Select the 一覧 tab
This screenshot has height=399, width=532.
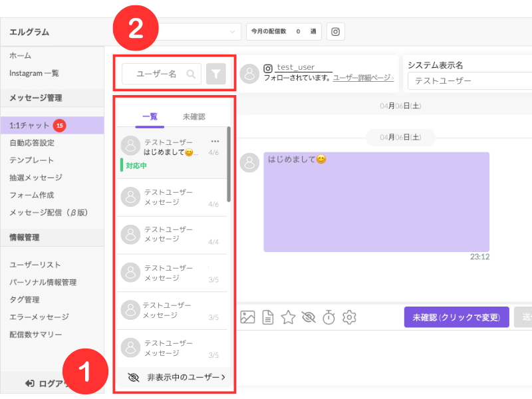pyautogui.click(x=150, y=117)
